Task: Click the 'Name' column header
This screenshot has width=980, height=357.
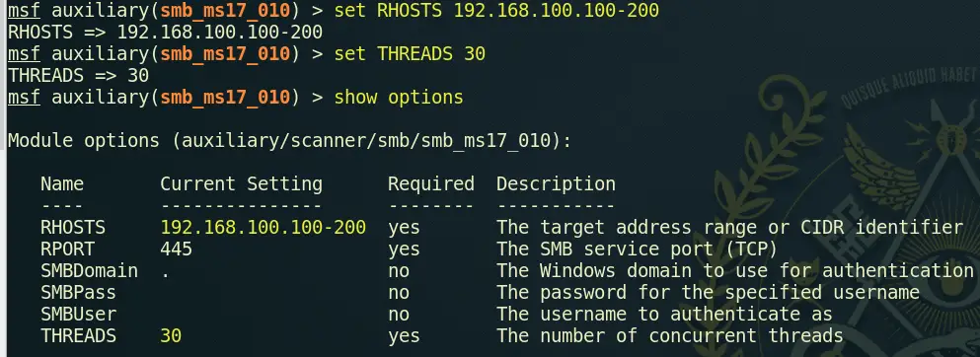Action: pos(62,184)
